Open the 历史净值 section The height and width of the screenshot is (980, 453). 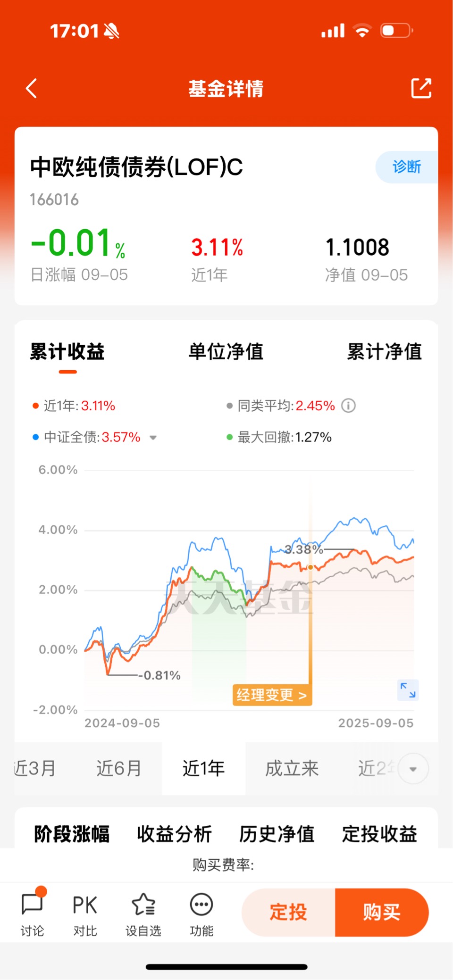click(277, 834)
